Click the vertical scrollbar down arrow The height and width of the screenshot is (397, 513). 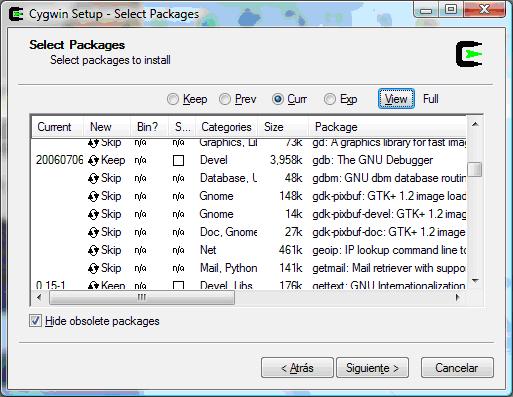475,281
